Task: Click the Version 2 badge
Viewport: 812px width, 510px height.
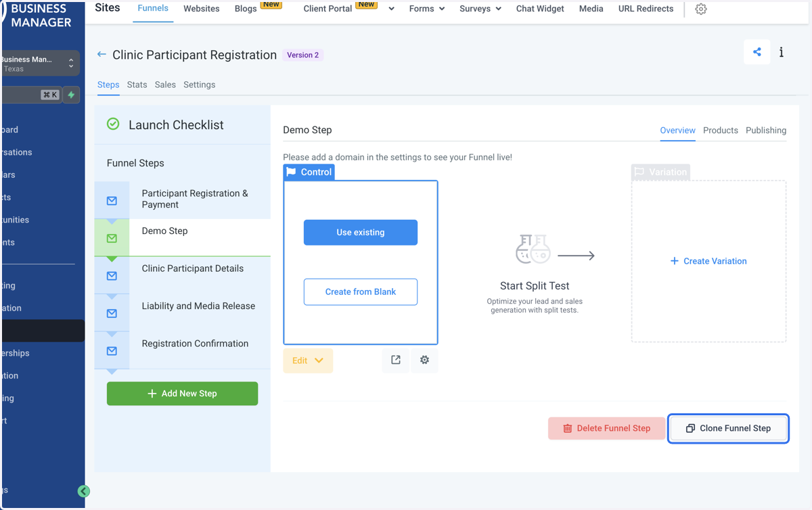Action: [302, 55]
